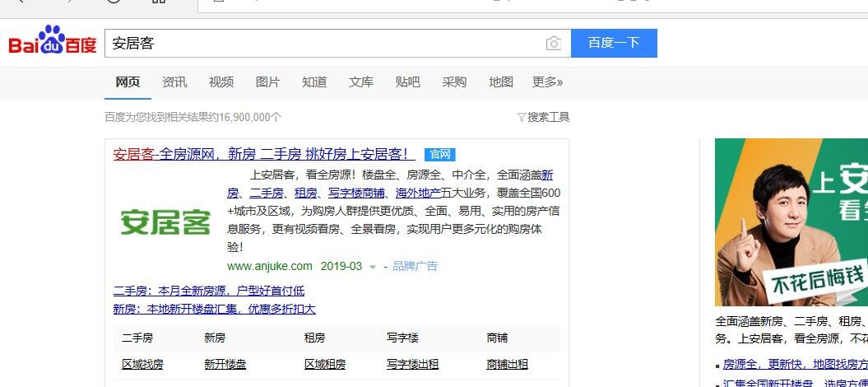Viewport: 868px width, 387px height.
Task: Click the Baidu logo
Action: tap(53, 40)
